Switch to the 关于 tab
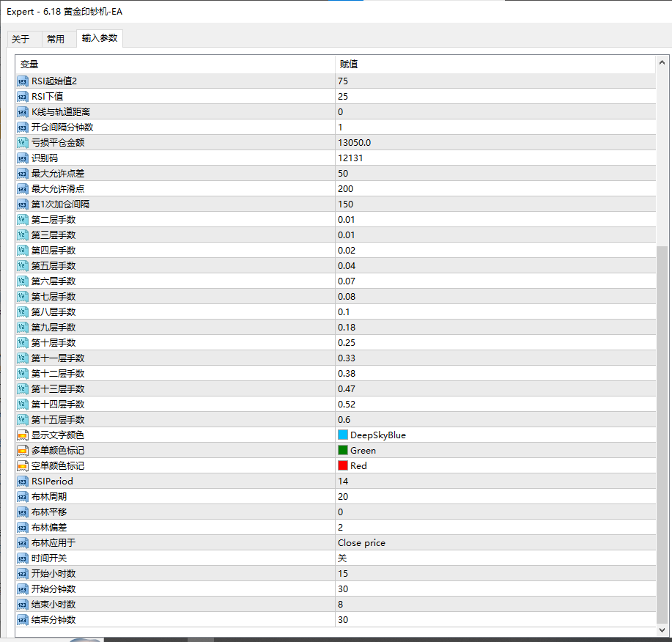The height and width of the screenshot is (642, 672). (21, 40)
